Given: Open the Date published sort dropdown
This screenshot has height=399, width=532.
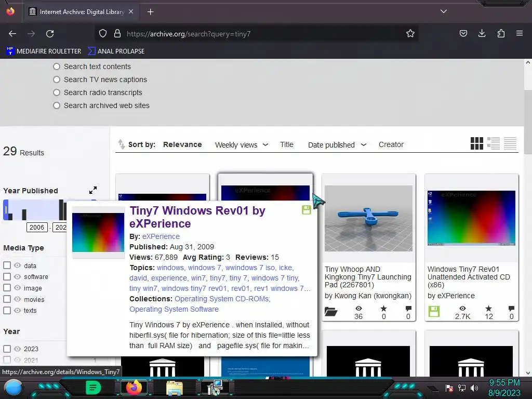Looking at the screenshot, I should click(337, 145).
